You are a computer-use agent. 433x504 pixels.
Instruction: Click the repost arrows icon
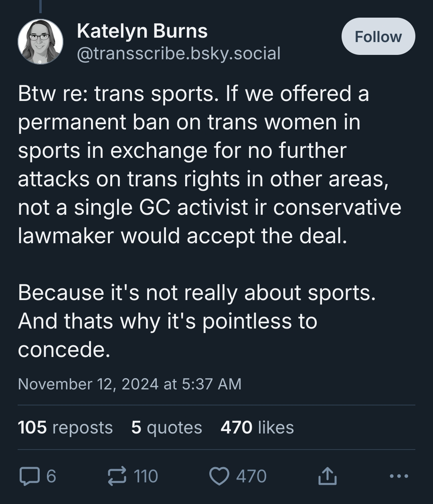(x=117, y=476)
